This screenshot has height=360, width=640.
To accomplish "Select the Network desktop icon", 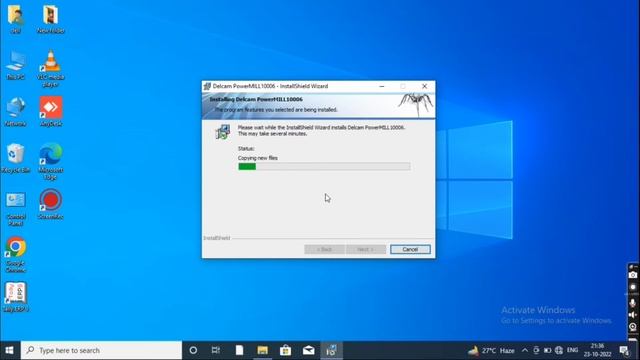I will (x=16, y=112).
